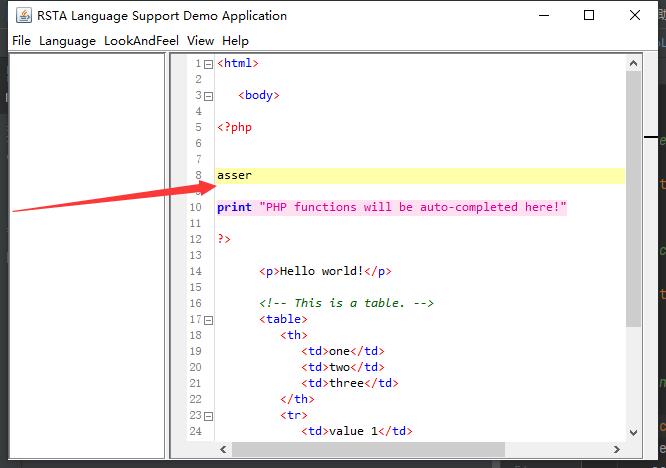Viewport: 666px width, 468px height.
Task: Click the 'This is a table.' comment
Action: pos(346,303)
